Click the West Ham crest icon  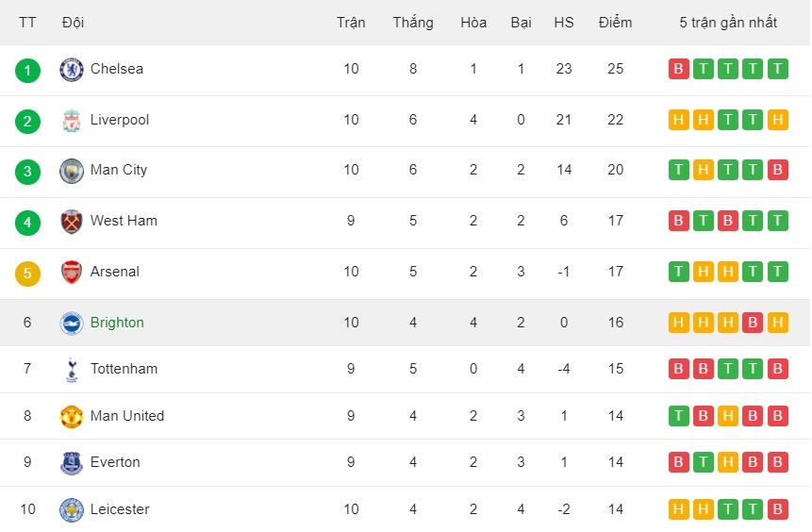[72, 222]
